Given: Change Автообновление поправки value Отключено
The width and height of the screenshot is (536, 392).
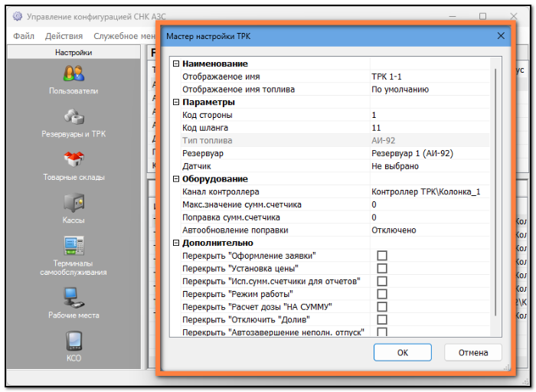Looking at the screenshot, I should (430, 230).
